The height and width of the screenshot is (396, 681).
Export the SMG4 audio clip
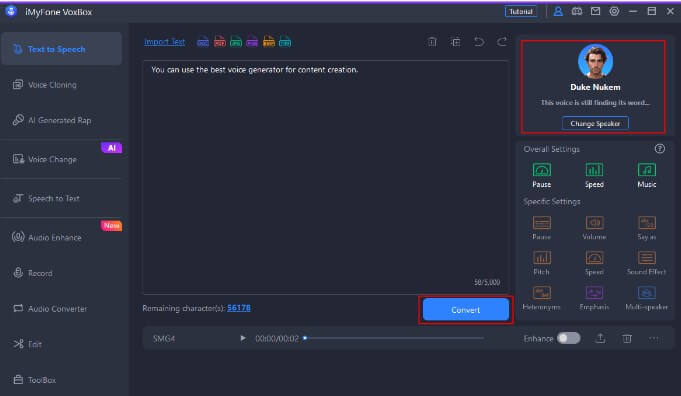pos(600,338)
